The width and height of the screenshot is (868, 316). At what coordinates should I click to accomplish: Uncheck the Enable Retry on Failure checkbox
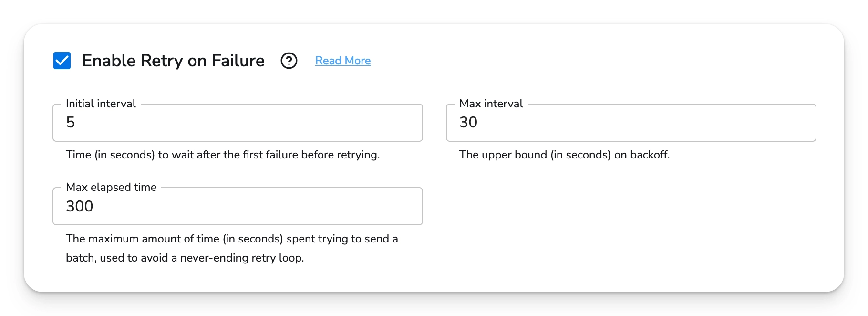[62, 61]
